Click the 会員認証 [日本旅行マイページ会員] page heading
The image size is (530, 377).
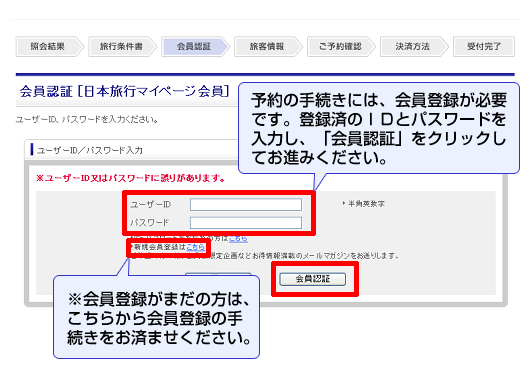pos(124,91)
